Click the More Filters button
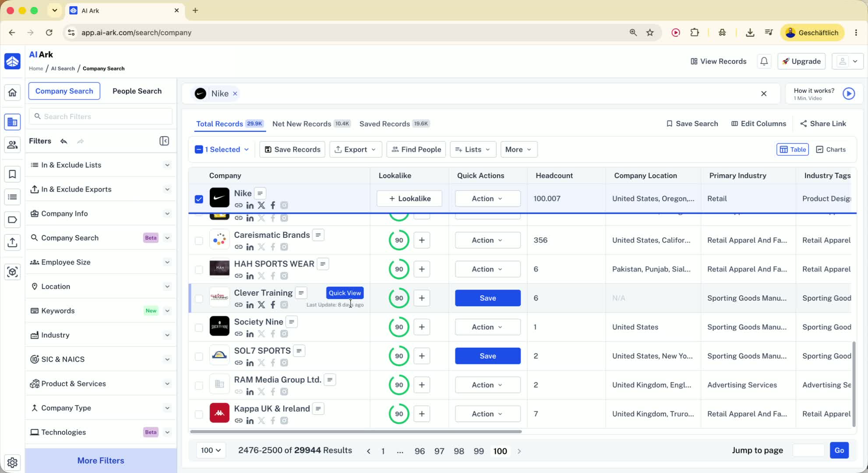Screen dimensions: 868x473 [101, 461]
